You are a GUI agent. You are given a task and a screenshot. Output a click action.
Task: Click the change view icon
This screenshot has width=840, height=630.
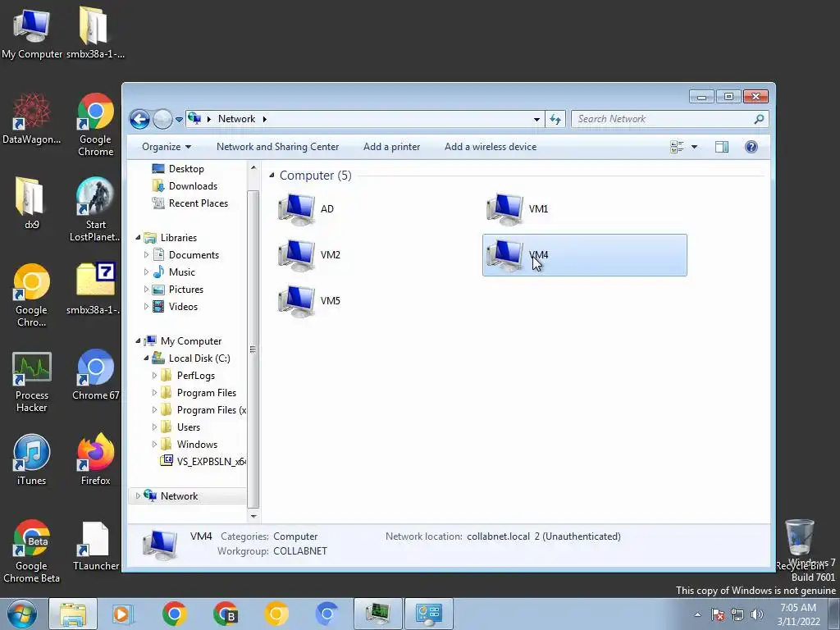click(x=677, y=147)
